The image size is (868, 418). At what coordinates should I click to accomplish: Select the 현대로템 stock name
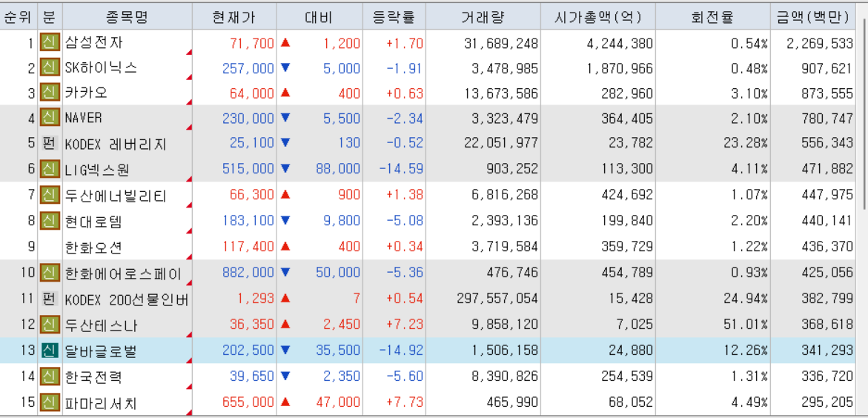93,221
